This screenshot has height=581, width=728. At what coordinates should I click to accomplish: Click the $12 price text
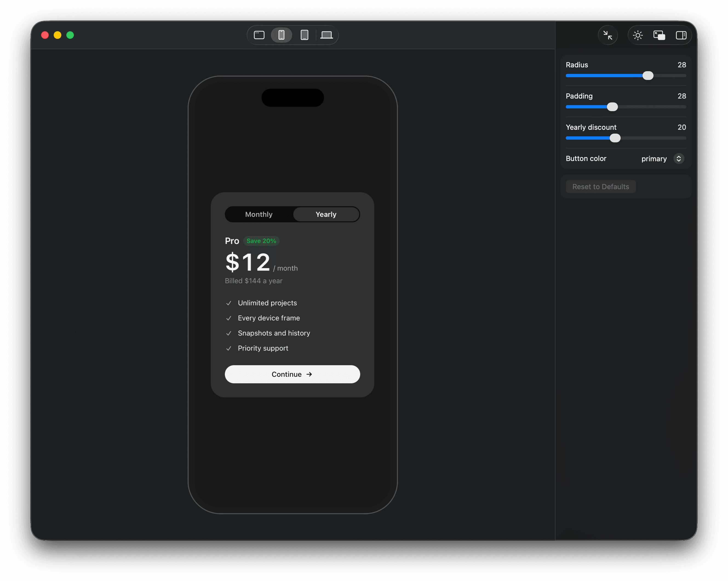pos(248,262)
